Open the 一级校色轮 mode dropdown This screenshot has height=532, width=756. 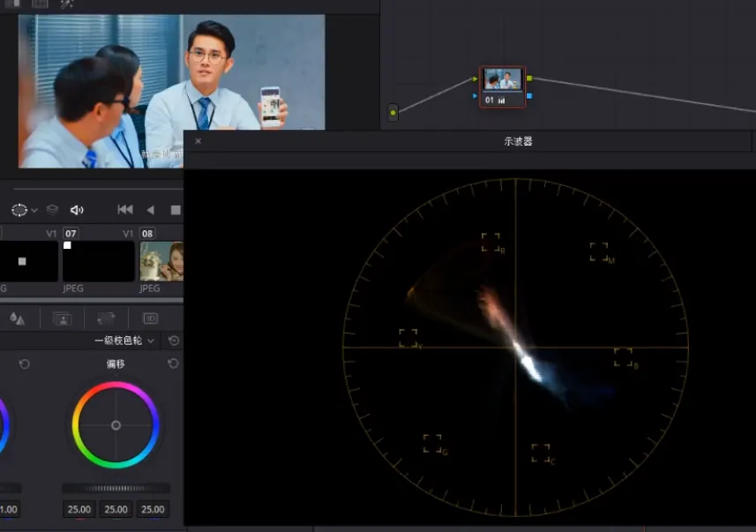pos(124,341)
